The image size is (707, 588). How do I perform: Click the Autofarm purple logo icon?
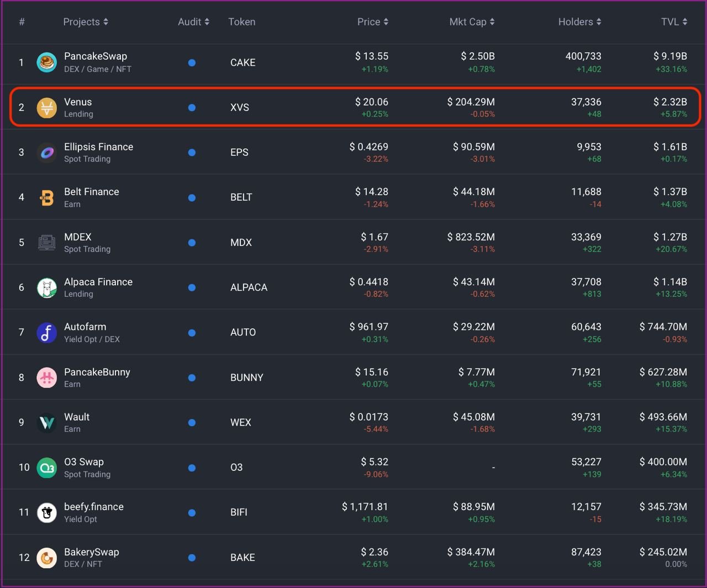(x=46, y=333)
